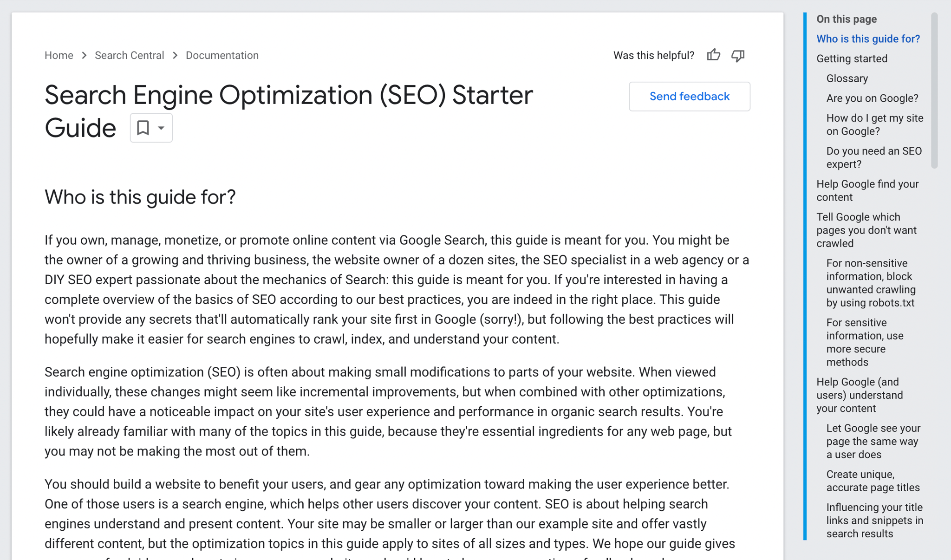The height and width of the screenshot is (560, 951).
Task: Click the thumbs up helpful icon
Action: tap(714, 55)
